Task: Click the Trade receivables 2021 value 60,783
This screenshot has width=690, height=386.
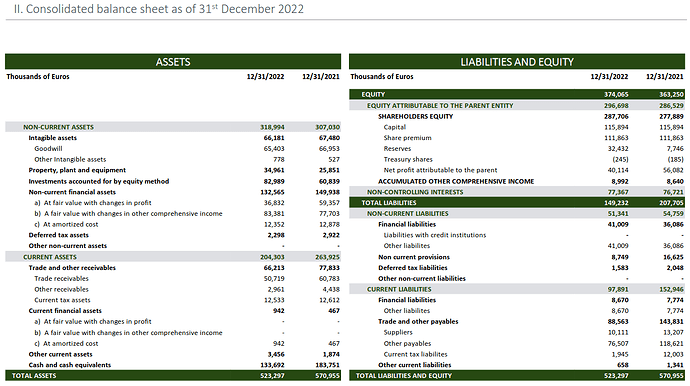Action: click(x=329, y=279)
